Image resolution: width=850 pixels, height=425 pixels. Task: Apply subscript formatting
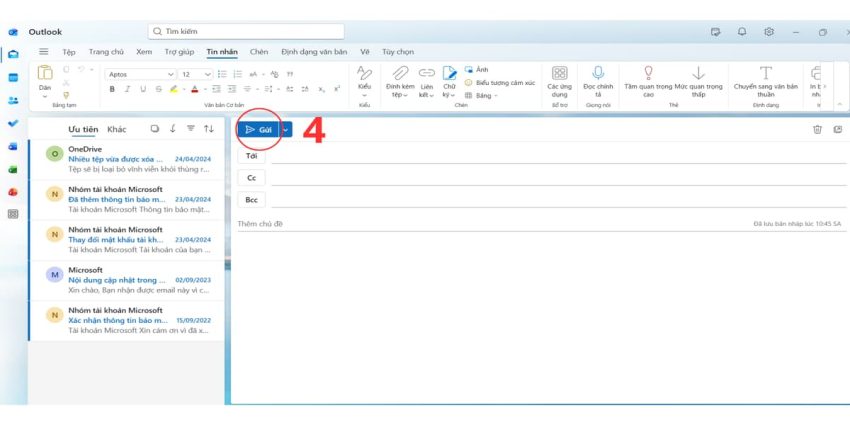point(321,89)
